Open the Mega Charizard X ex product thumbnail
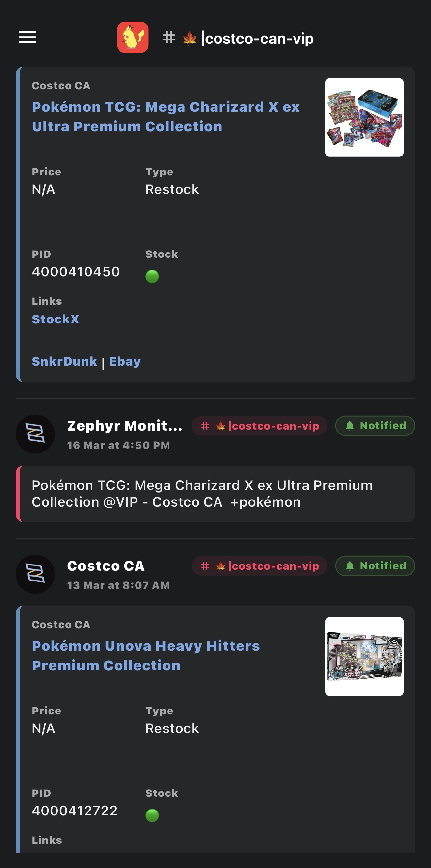Viewport: 431px width, 868px height. click(364, 117)
